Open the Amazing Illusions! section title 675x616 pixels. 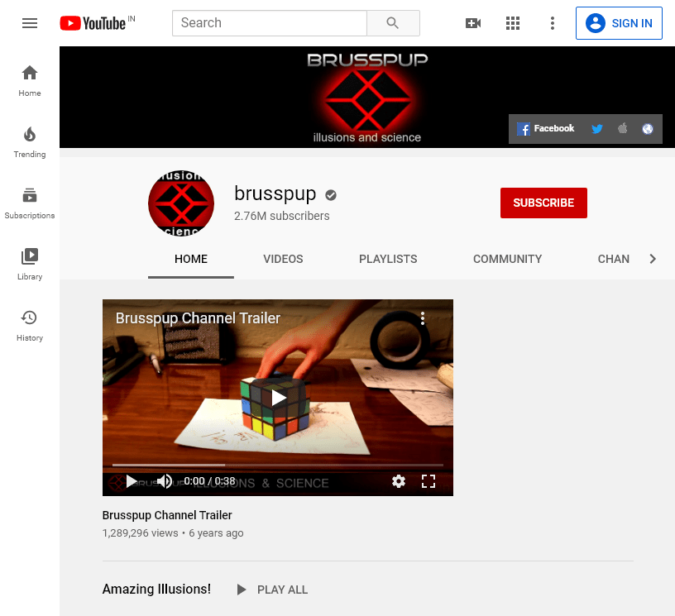point(156,589)
